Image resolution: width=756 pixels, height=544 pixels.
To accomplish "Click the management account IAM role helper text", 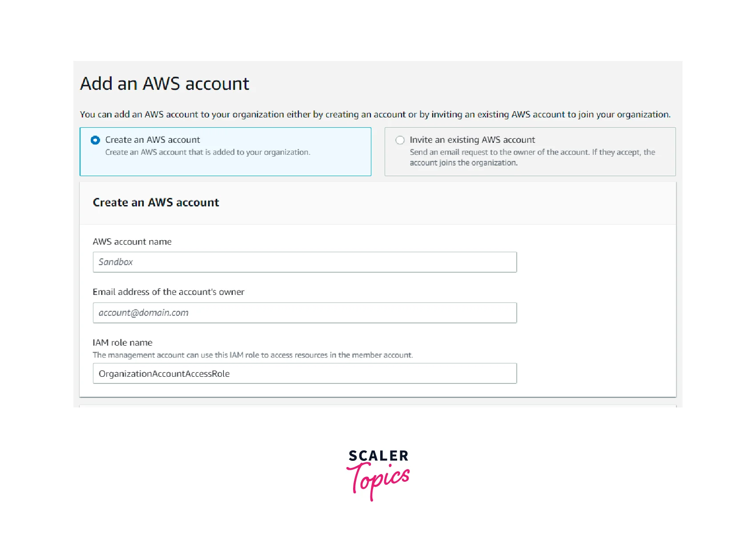I will [x=253, y=355].
